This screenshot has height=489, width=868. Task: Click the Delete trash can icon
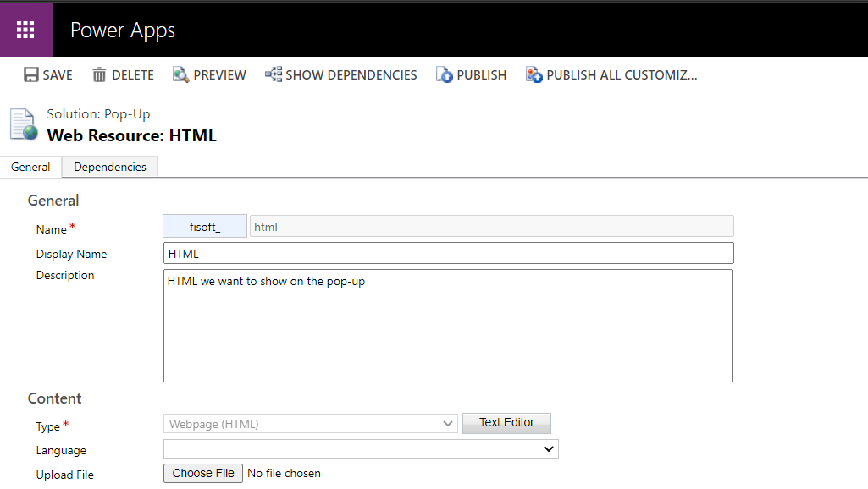click(99, 74)
